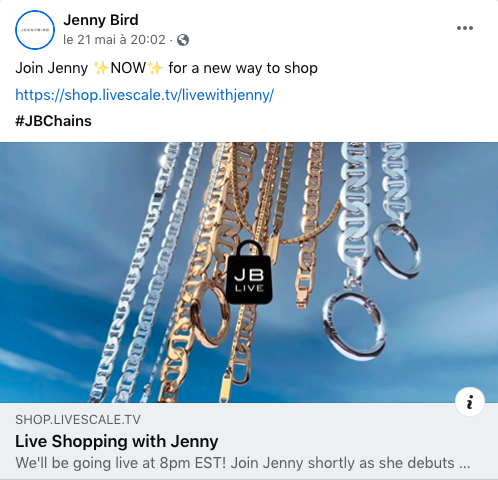The width and height of the screenshot is (498, 480).
Task: Click the large silver ring clasp in the image
Action: click(x=354, y=326)
